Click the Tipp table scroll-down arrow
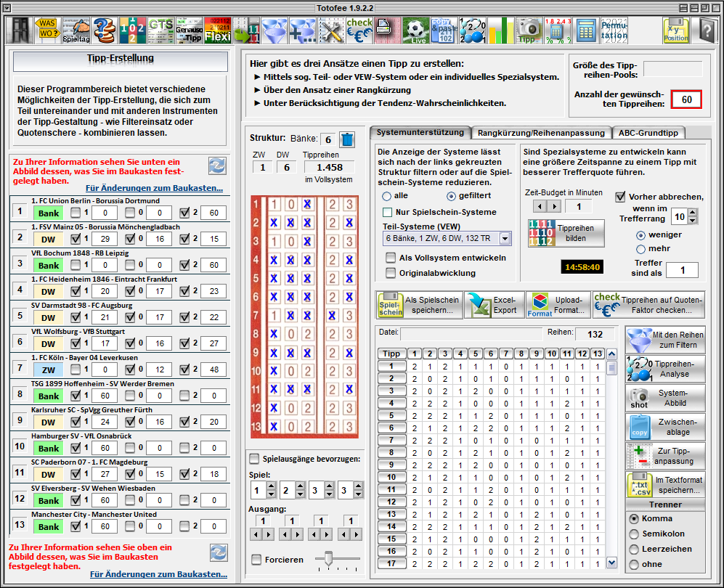724x588 pixels. click(x=611, y=562)
